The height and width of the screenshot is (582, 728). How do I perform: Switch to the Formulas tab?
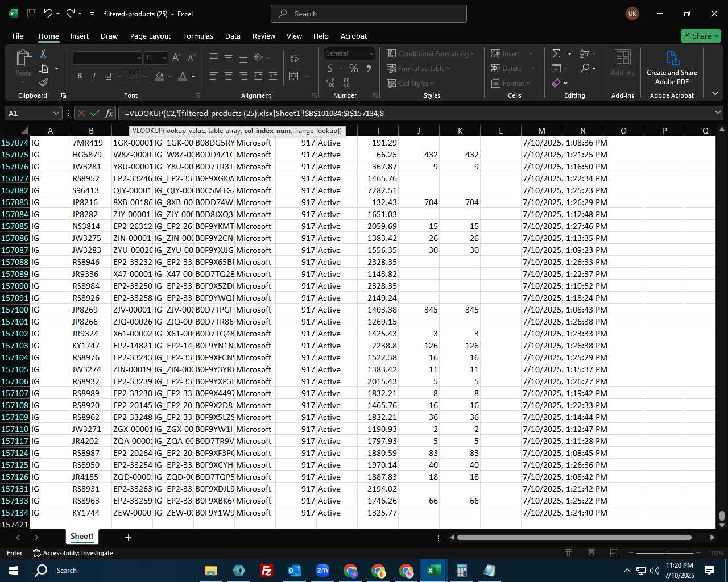tap(198, 36)
